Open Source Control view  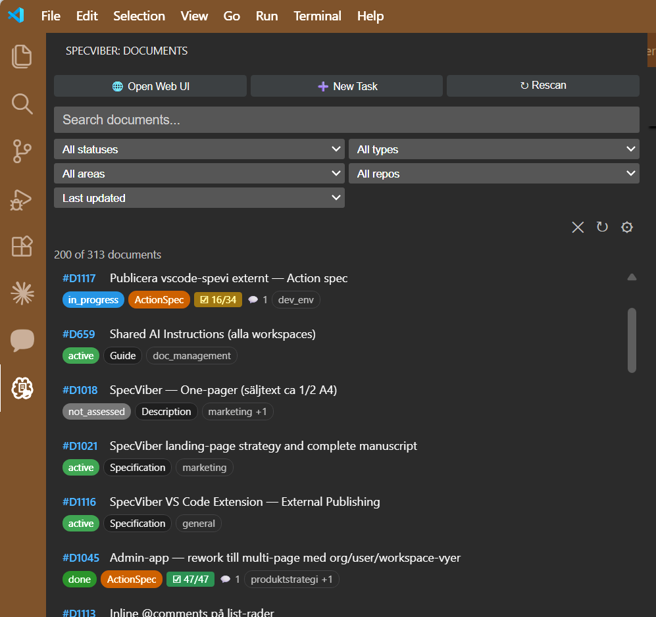tap(22, 151)
